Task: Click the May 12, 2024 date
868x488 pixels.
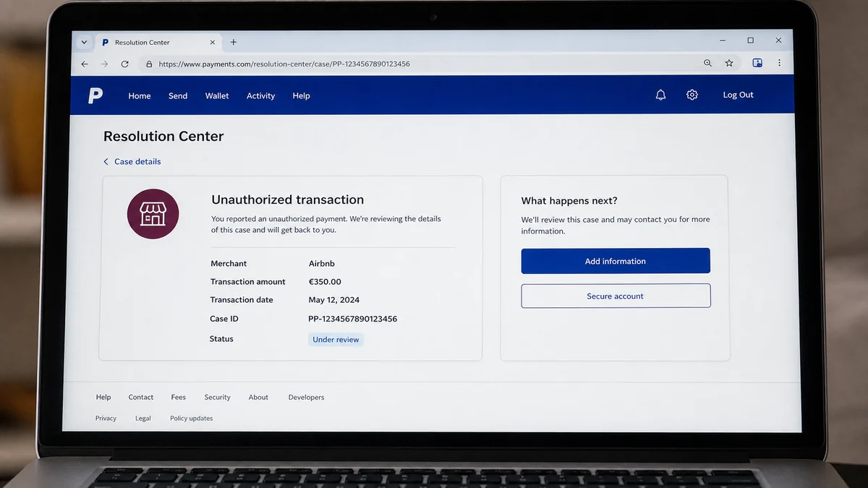Action: tap(333, 299)
